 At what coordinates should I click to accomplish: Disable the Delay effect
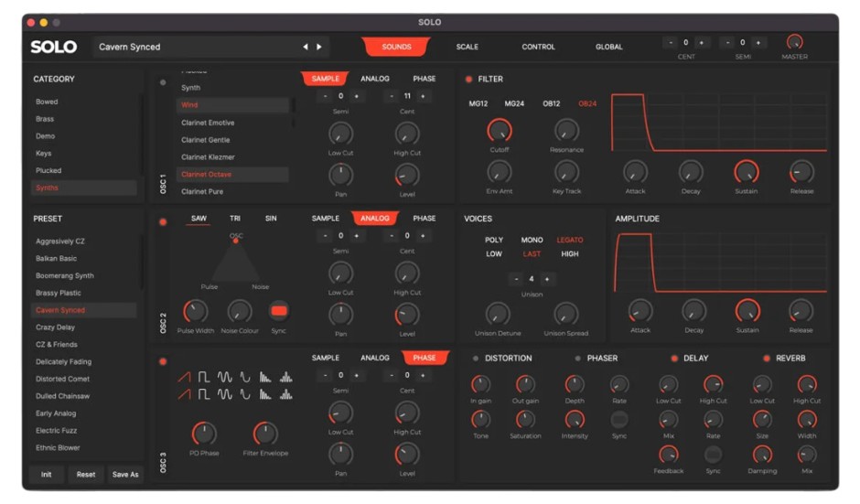pos(674,359)
